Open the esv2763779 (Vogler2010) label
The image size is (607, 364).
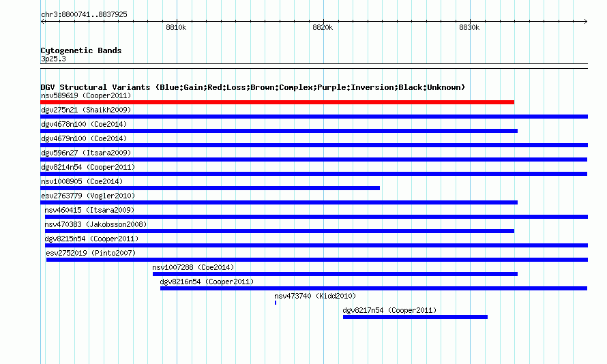tap(88, 196)
